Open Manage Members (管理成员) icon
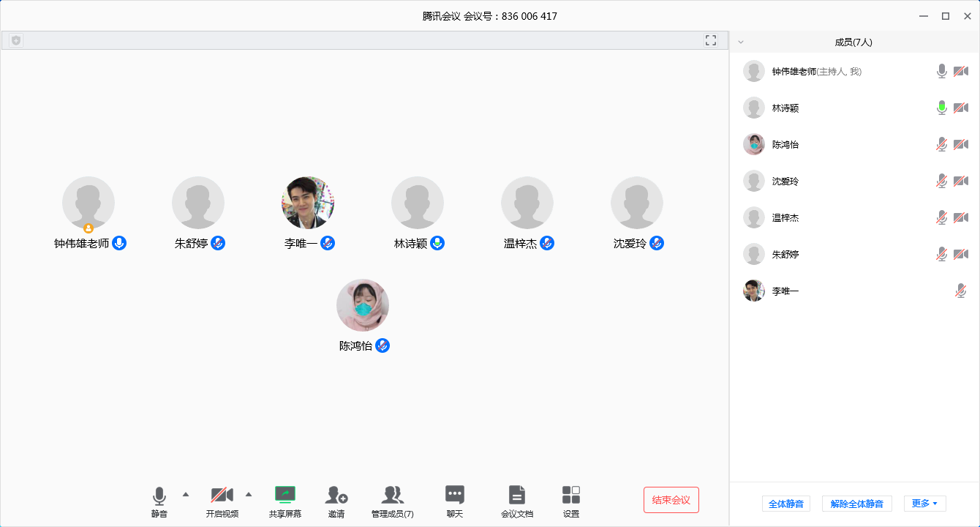980x527 pixels. click(x=393, y=496)
